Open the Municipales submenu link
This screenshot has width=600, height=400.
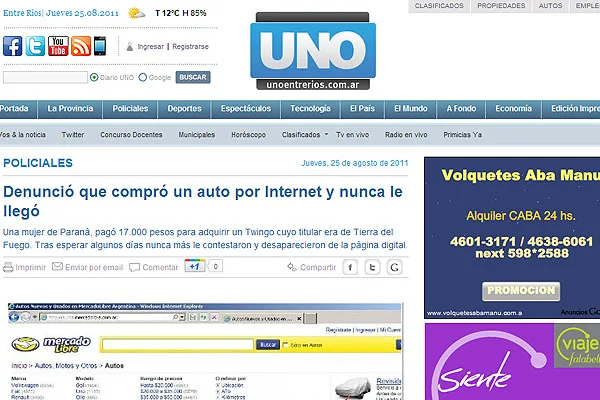click(x=196, y=135)
